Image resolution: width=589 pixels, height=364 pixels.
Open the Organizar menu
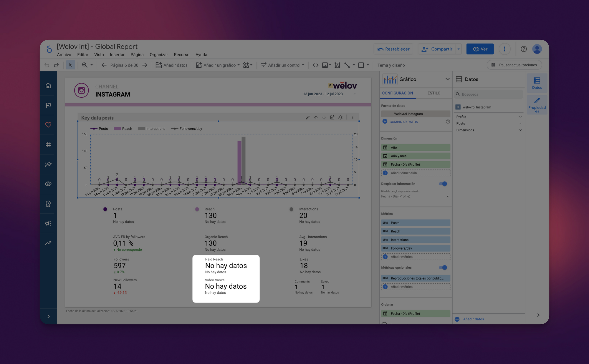(159, 55)
